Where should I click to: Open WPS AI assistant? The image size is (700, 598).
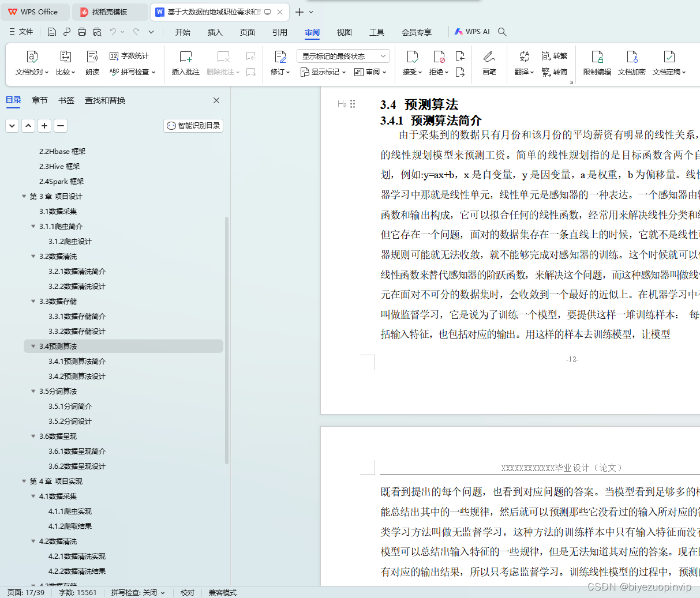(x=472, y=32)
